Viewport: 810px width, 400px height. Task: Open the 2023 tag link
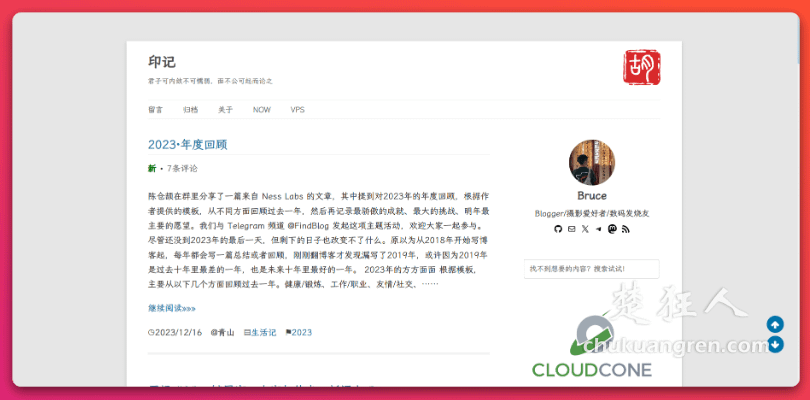(302, 332)
